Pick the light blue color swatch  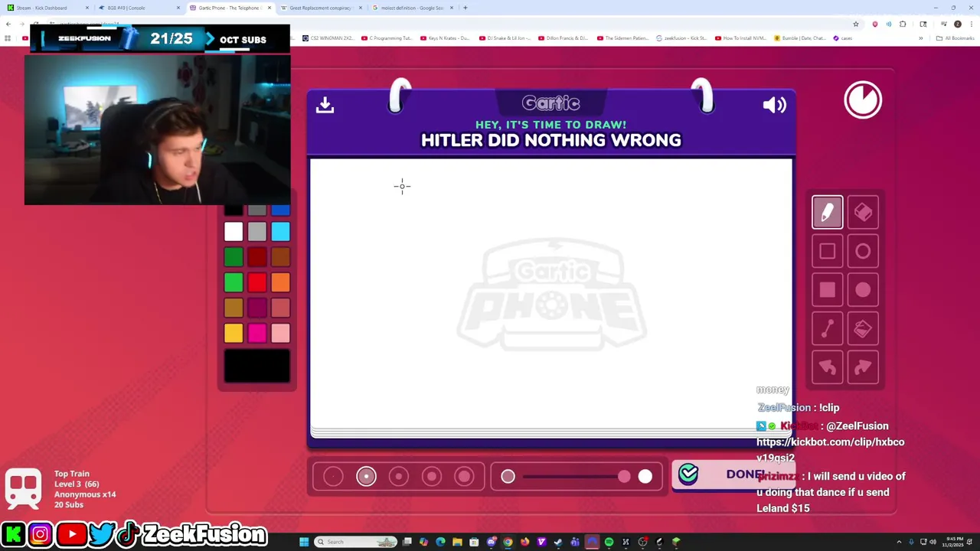(280, 231)
